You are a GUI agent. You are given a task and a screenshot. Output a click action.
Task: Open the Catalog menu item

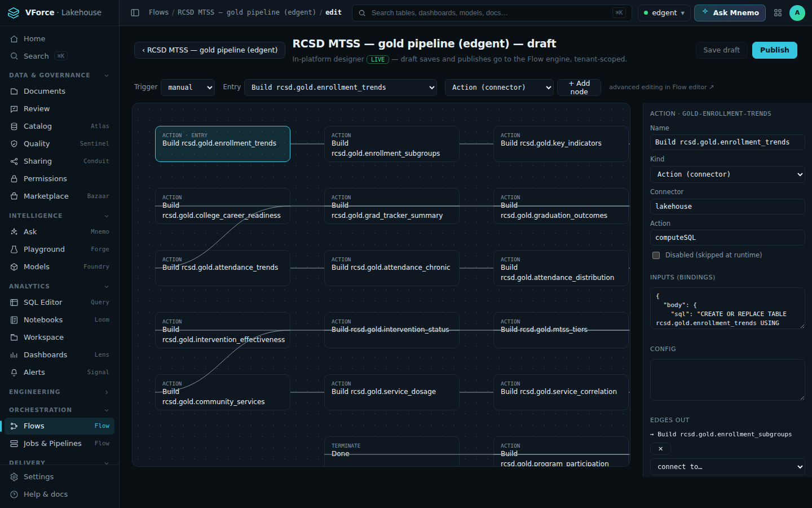(59, 126)
